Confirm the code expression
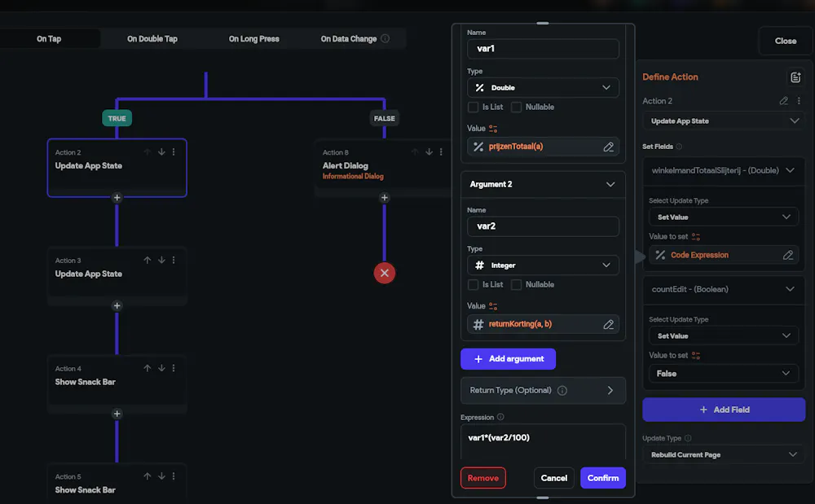Image resolution: width=815 pixels, height=504 pixels. 603,478
